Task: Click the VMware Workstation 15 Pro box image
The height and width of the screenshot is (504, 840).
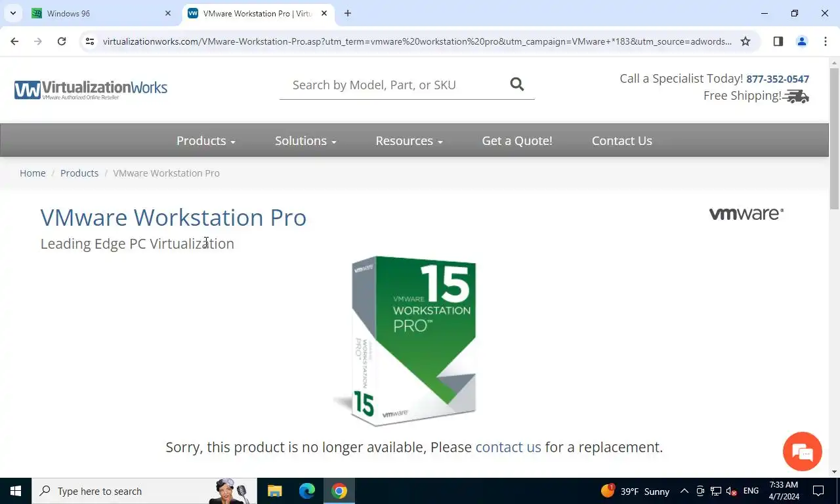Action: [x=407, y=341]
